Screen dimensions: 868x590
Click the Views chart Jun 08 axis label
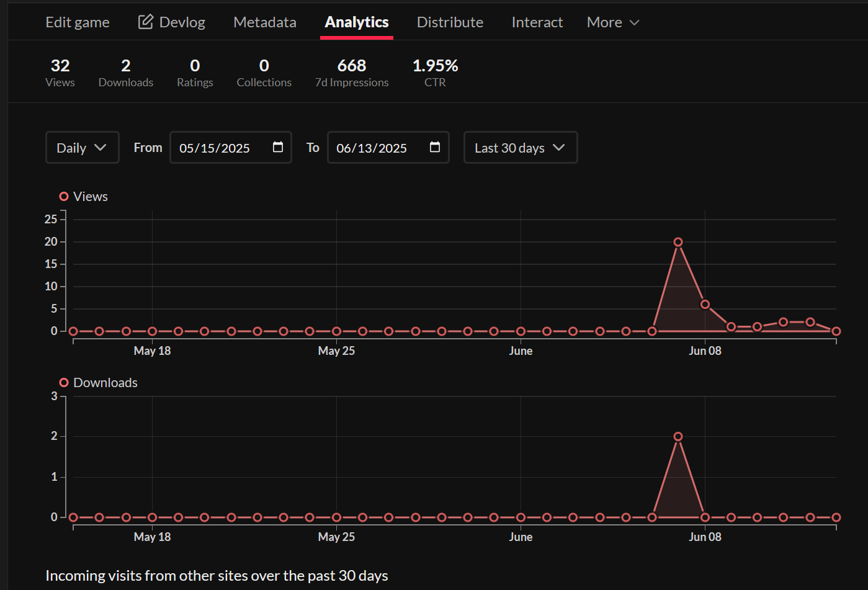pos(705,351)
